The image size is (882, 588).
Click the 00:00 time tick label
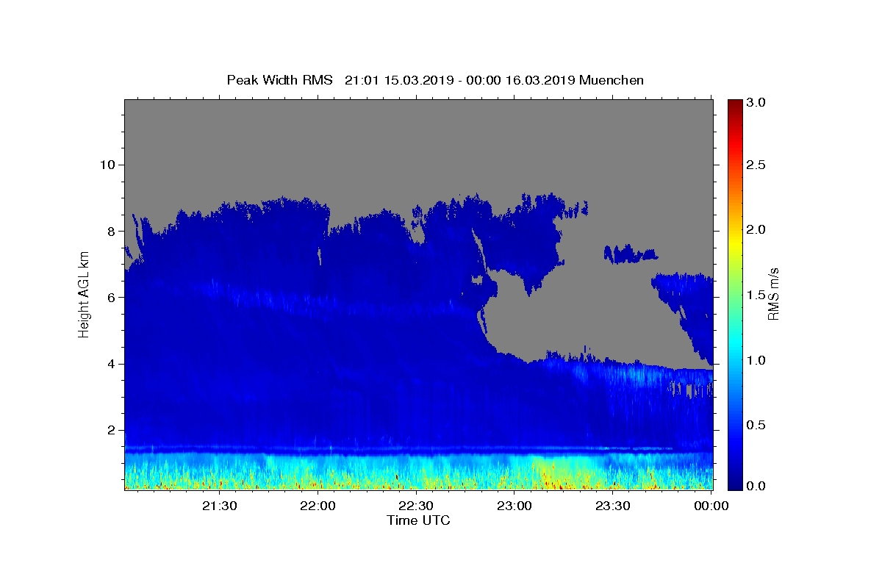(711, 506)
